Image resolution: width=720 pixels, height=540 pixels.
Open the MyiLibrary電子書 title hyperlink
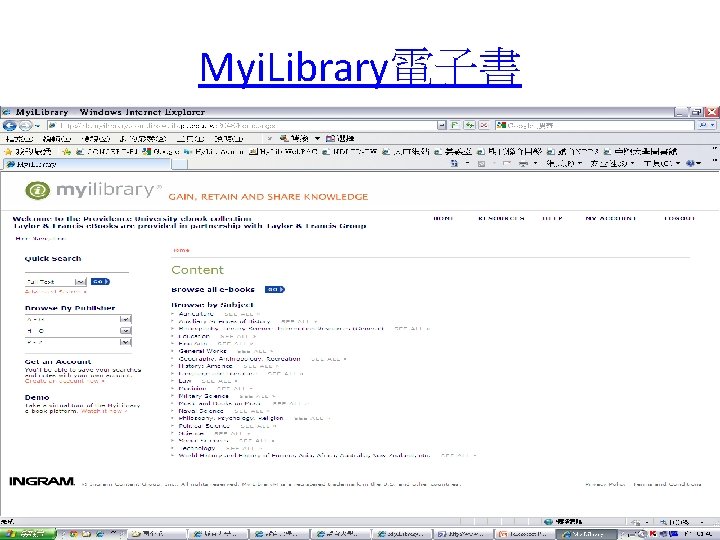point(360,68)
